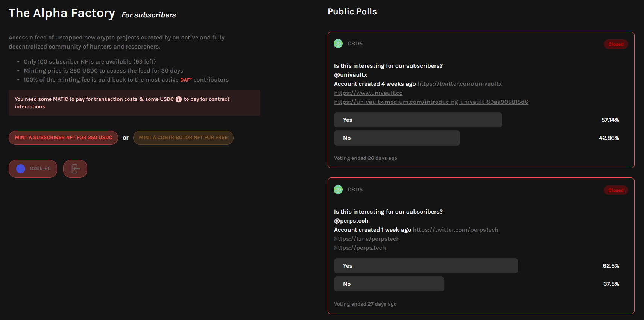Click the C8D5 avatar on the univaultx poll
644x320 pixels.
[x=338, y=44]
